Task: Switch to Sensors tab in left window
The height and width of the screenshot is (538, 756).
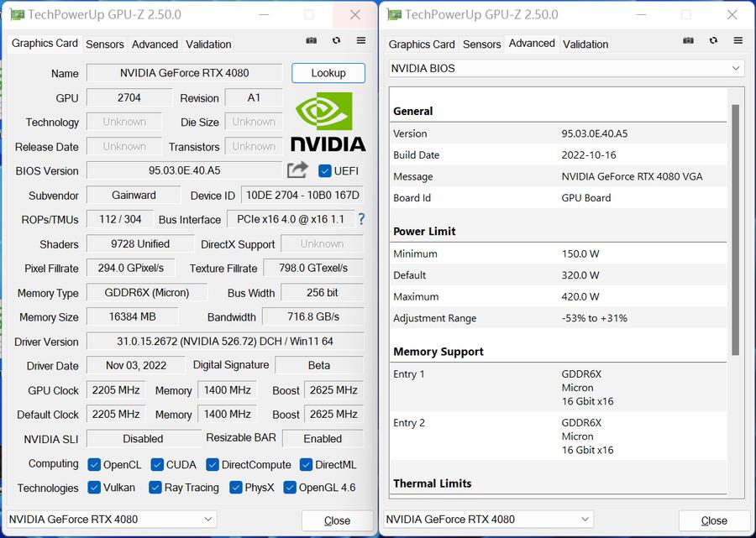Action: tap(104, 44)
